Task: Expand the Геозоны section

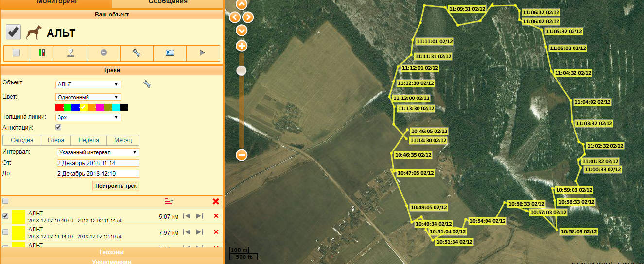Action: tap(112, 252)
